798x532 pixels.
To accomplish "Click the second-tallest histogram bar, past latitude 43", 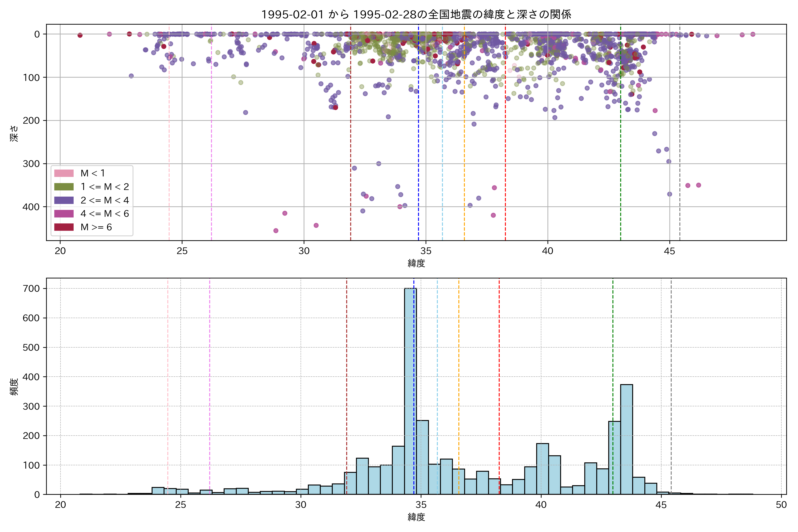I will (x=626, y=441).
